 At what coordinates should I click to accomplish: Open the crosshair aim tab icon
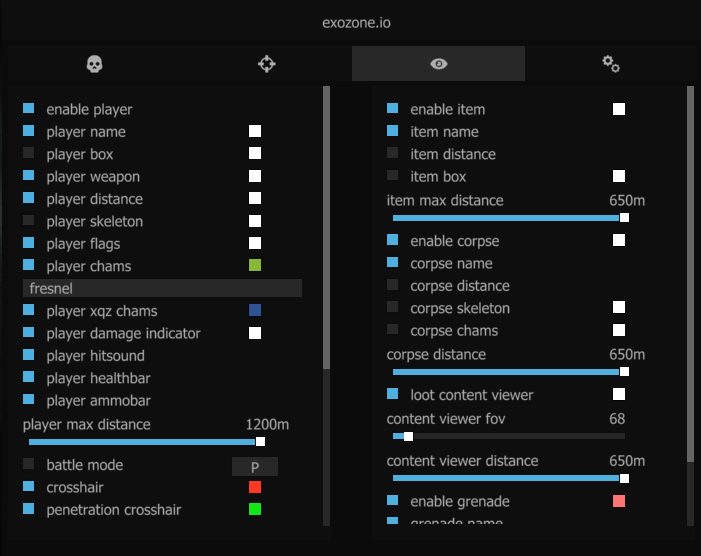point(267,64)
